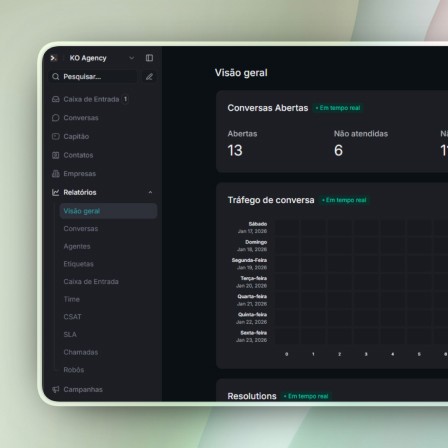Open the SLA report
This screenshot has width=448, height=448.
(70, 335)
